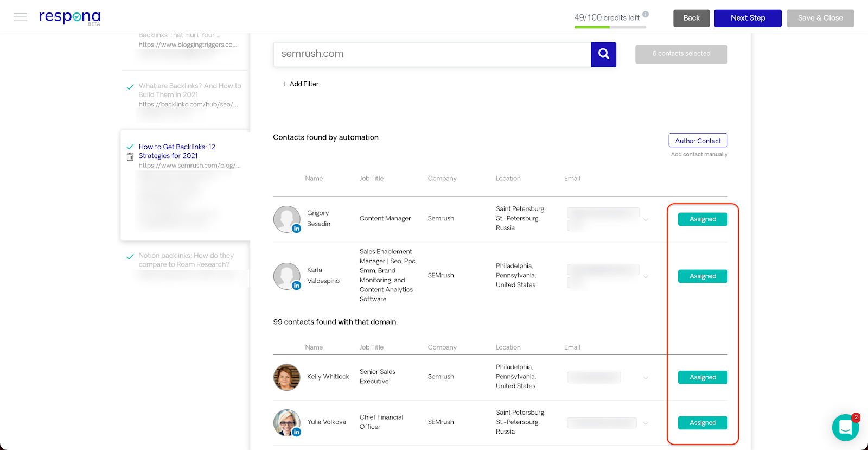Expand Karla Valdespino's email dropdown
868x450 pixels.
(x=646, y=277)
